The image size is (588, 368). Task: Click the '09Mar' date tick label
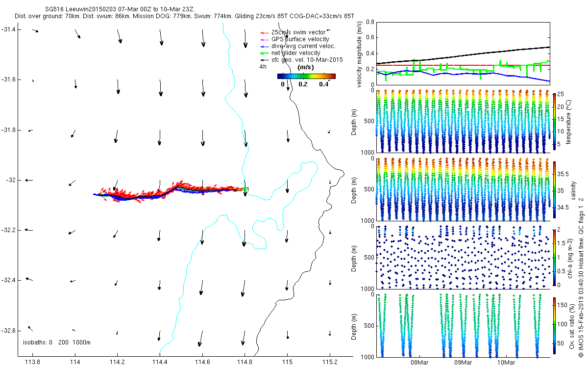463,363
